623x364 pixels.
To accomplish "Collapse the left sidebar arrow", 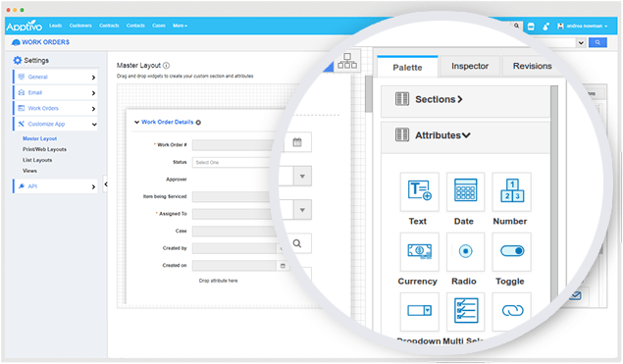I will point(106,184).
